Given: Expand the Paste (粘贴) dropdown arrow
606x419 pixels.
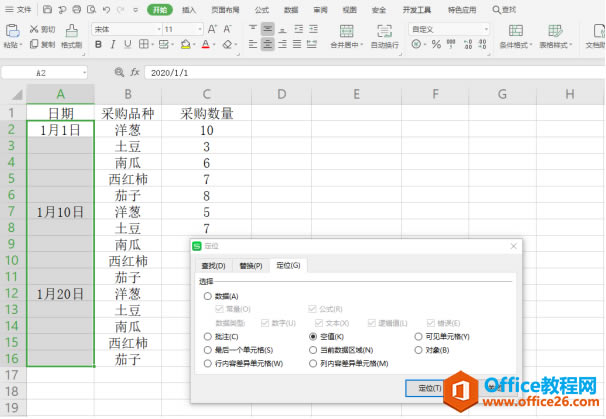Looking at the screenshot, I should [x=21, y=45].
